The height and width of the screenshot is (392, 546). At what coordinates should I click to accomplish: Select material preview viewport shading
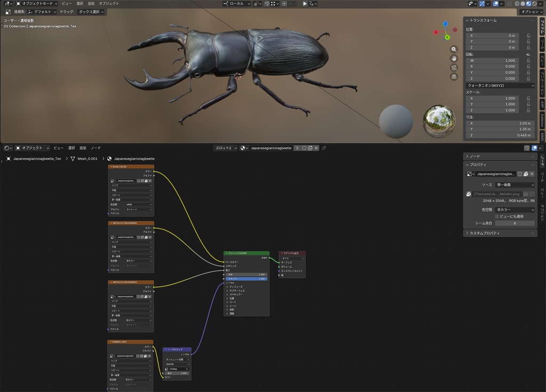pyautogui.click(x=528, y=4)
